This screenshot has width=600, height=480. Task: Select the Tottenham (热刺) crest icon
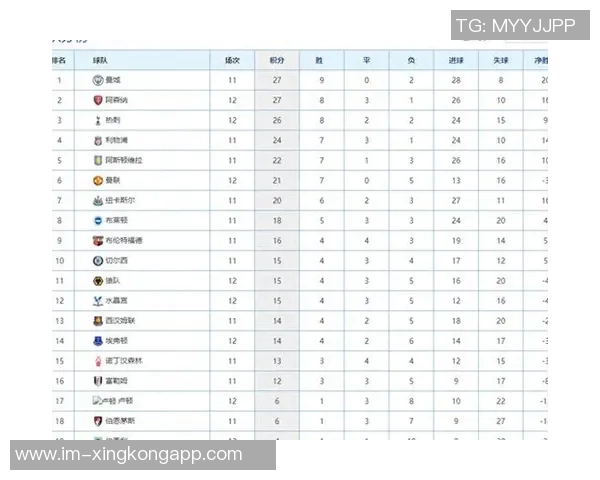pyautogui.click(x=97, y=120)
